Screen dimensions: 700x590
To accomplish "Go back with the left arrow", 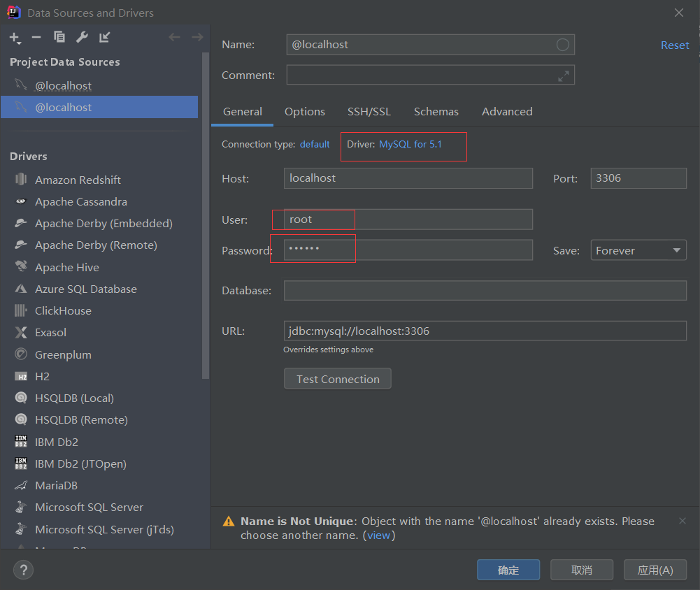I will 174,37.
